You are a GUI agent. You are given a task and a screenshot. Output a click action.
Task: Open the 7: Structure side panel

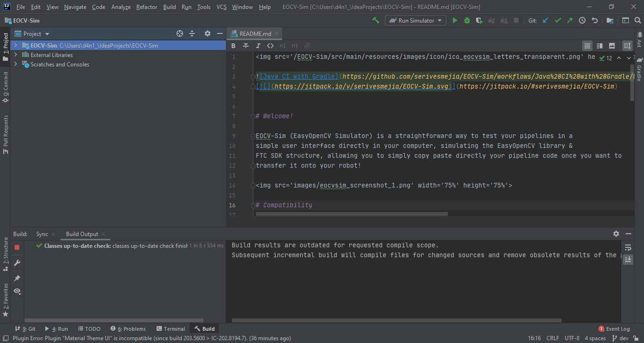coord(5,254)
